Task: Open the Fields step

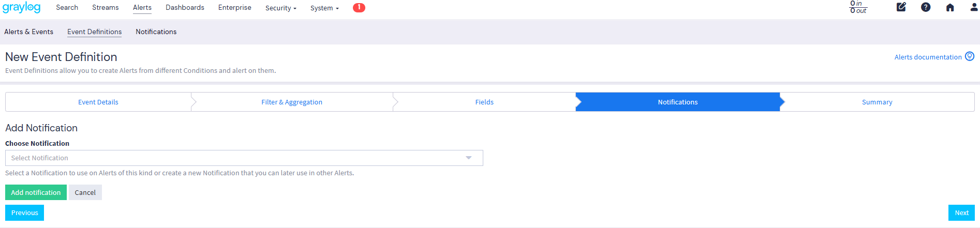Action: pos(484,102)
